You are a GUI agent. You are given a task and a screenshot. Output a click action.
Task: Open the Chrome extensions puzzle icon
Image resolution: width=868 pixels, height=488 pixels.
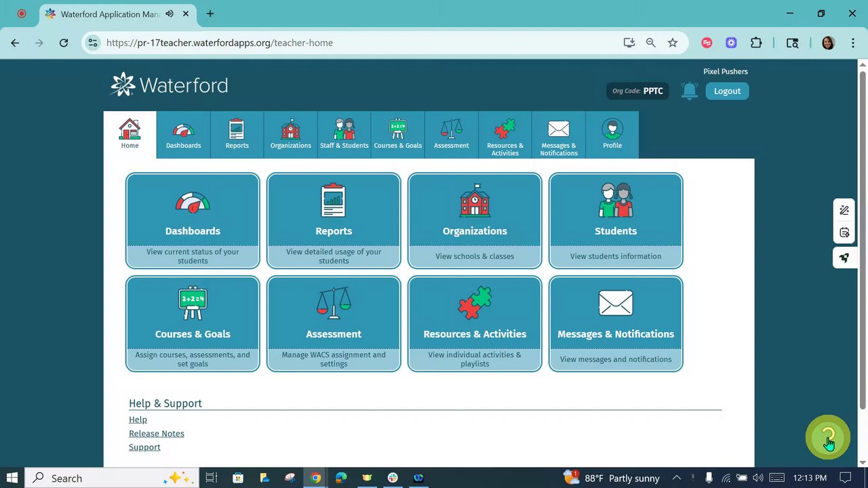756,43
